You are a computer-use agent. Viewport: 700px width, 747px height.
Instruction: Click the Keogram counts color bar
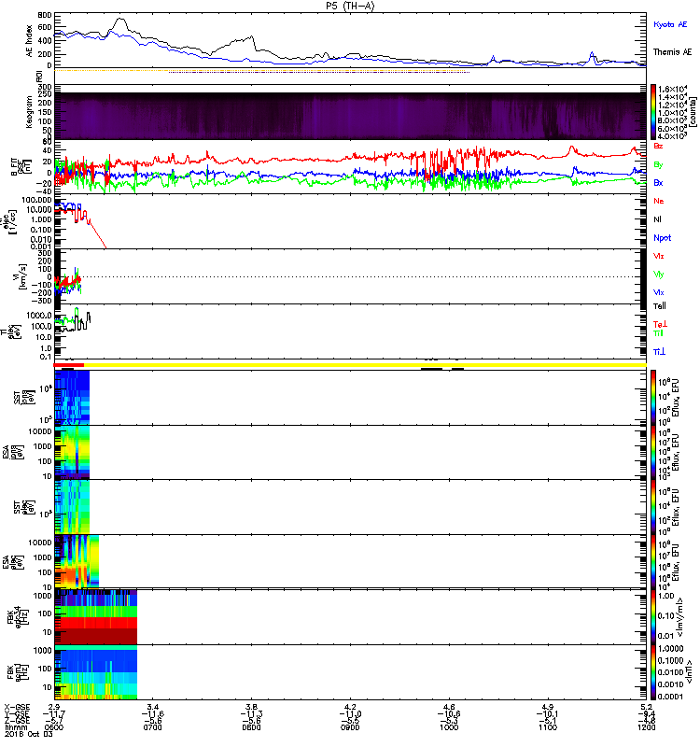tap(653, 112)
